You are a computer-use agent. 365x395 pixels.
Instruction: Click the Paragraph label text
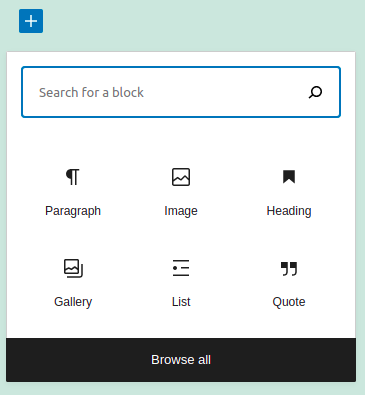coord(73,211)
